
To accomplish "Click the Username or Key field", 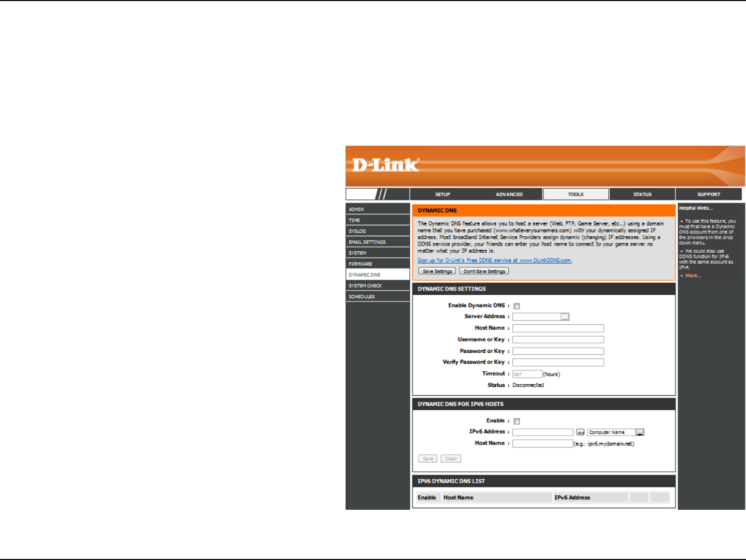I will pyautogui.click(x=558, y=340).
